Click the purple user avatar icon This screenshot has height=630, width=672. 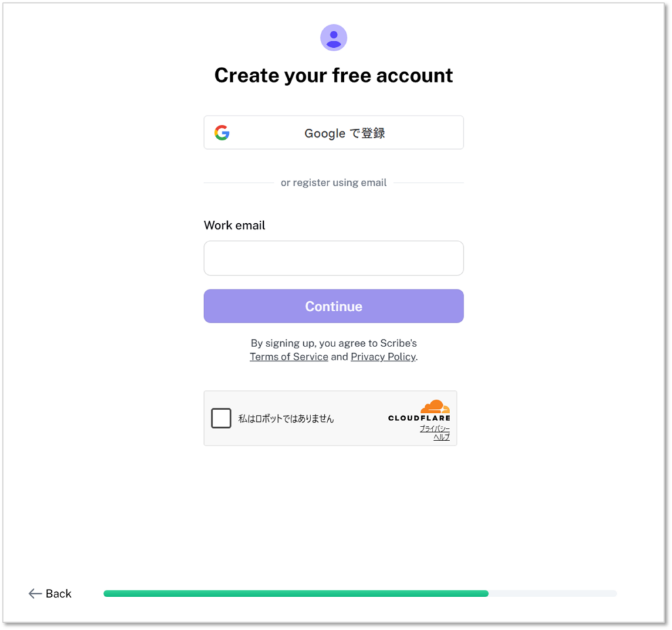[x=333, y=37]
